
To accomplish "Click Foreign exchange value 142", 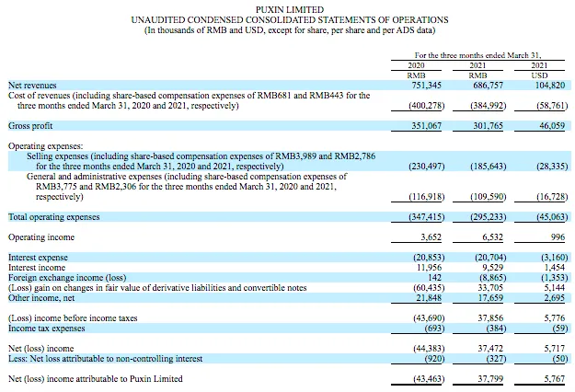I will 434,278.
